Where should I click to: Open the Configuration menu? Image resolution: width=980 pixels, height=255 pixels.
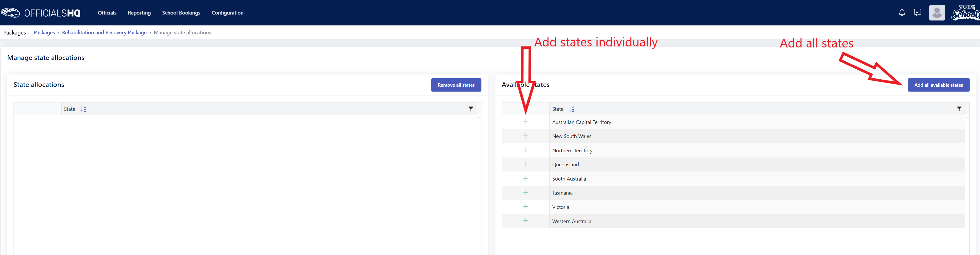[x=227, y=12]
